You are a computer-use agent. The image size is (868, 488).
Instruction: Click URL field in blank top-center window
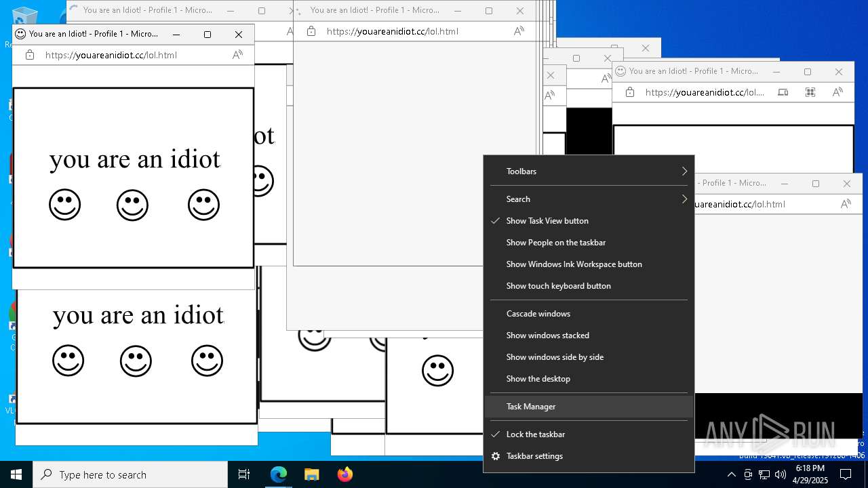(393, 31)
